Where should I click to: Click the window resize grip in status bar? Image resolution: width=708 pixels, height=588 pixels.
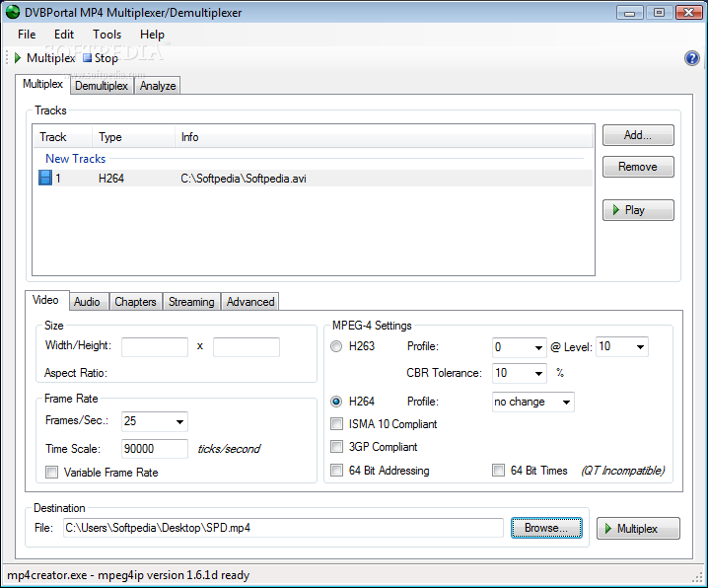coord(697,578)
